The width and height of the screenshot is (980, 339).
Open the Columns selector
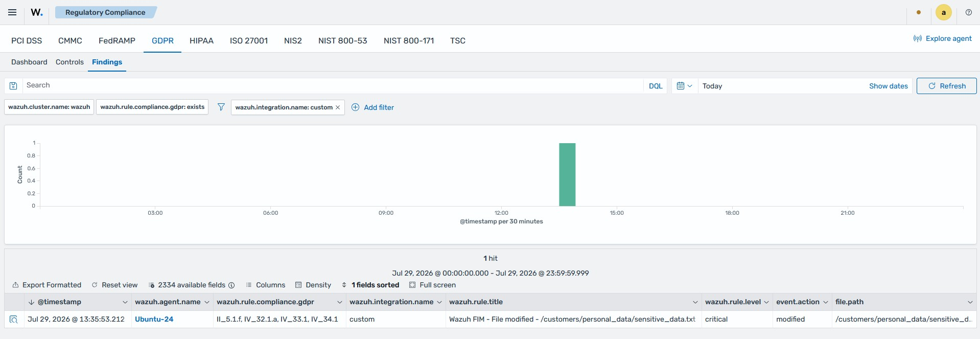pos(265,285)
